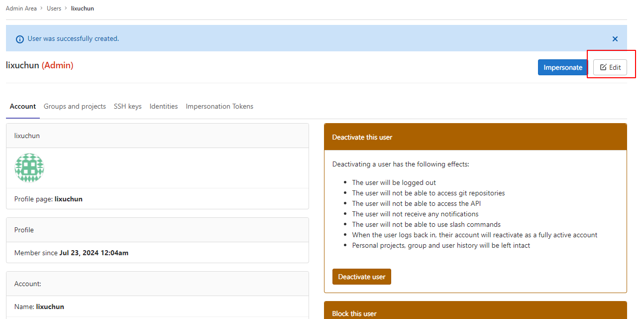Click the 'account will reactivate' bullet text

475,235
